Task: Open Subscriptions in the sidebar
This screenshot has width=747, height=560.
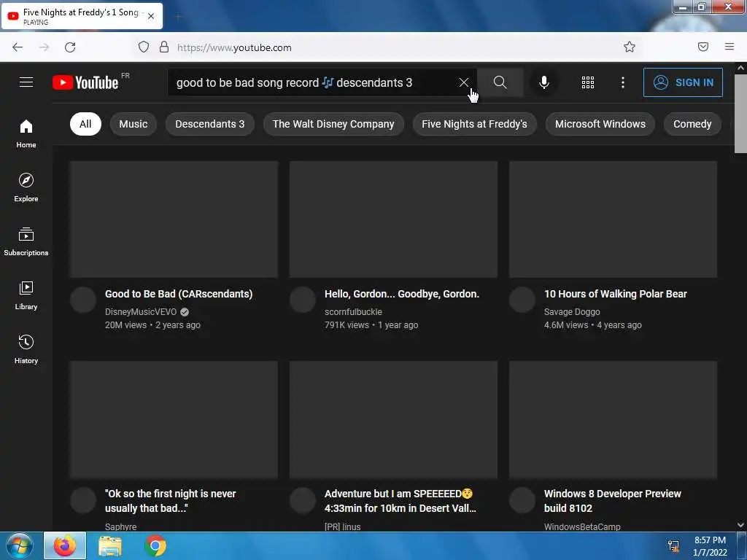Action: click(26, 241)
